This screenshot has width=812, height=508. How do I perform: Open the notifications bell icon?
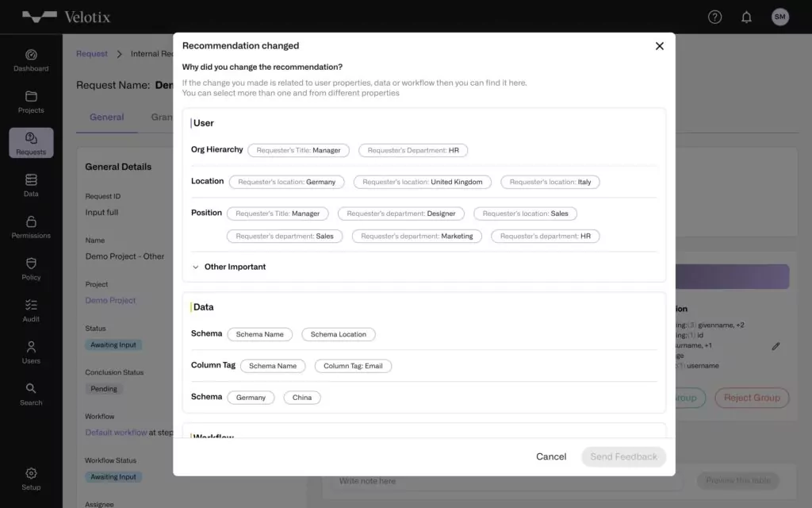[746, 17]
